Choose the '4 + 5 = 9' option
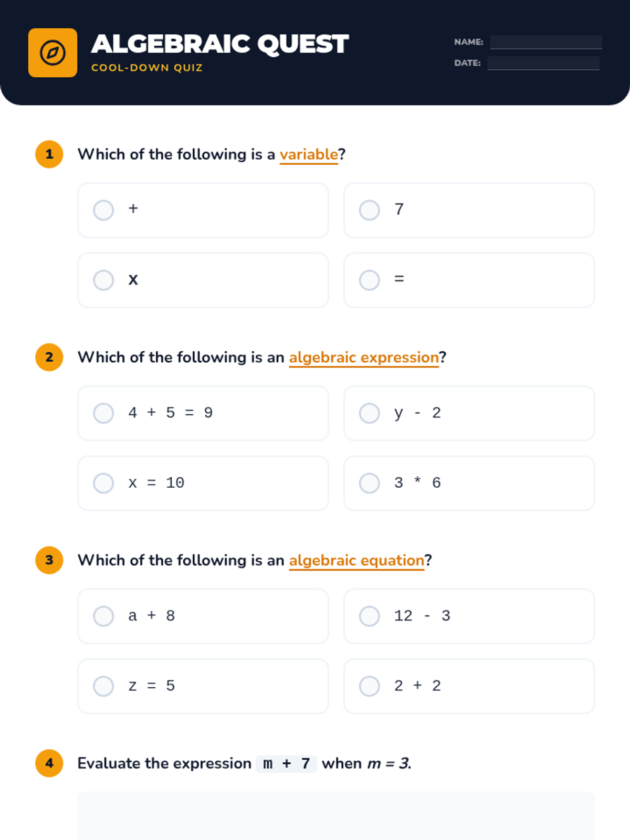 click(103, 413)
